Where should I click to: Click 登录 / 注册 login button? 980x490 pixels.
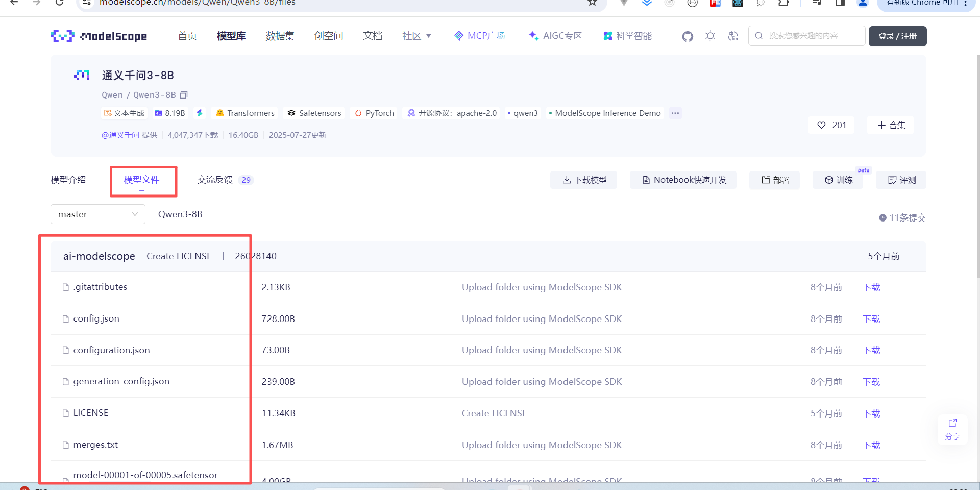coord(897,36)
